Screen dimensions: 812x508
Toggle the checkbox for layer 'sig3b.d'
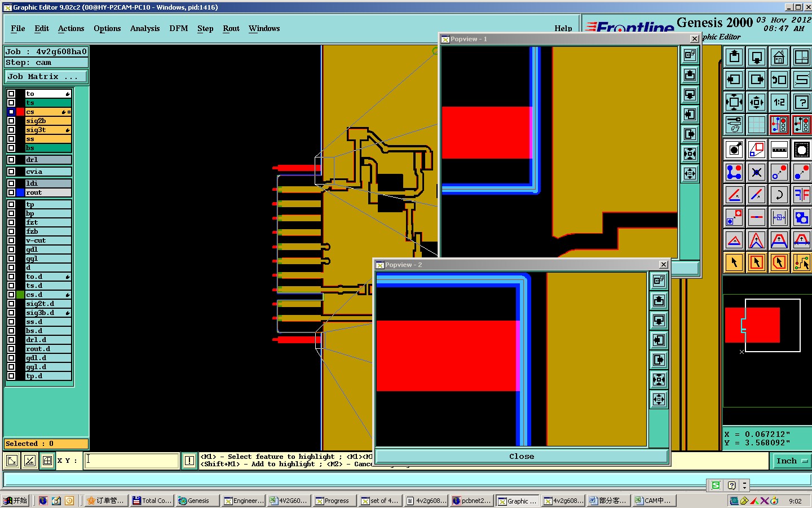tap(11, 313)
